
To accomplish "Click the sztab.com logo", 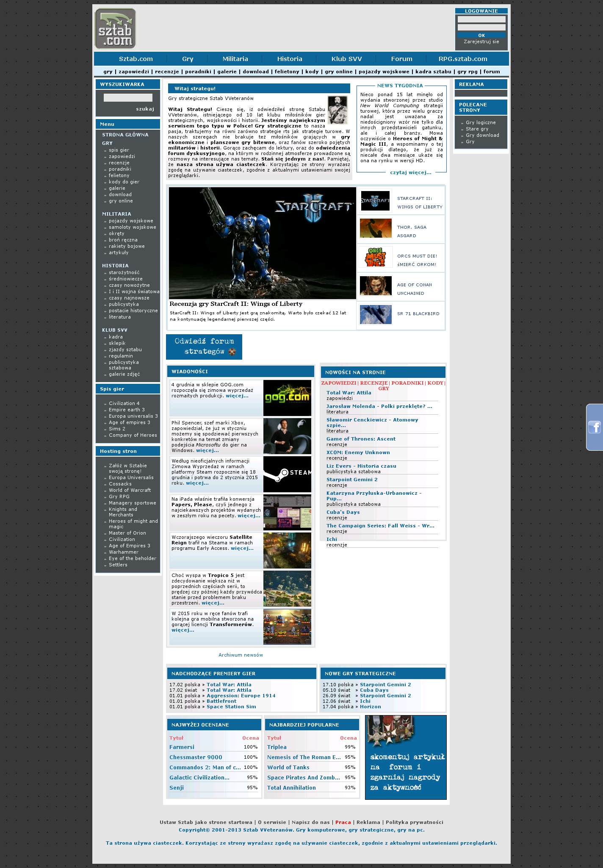I will coord(115,29).
